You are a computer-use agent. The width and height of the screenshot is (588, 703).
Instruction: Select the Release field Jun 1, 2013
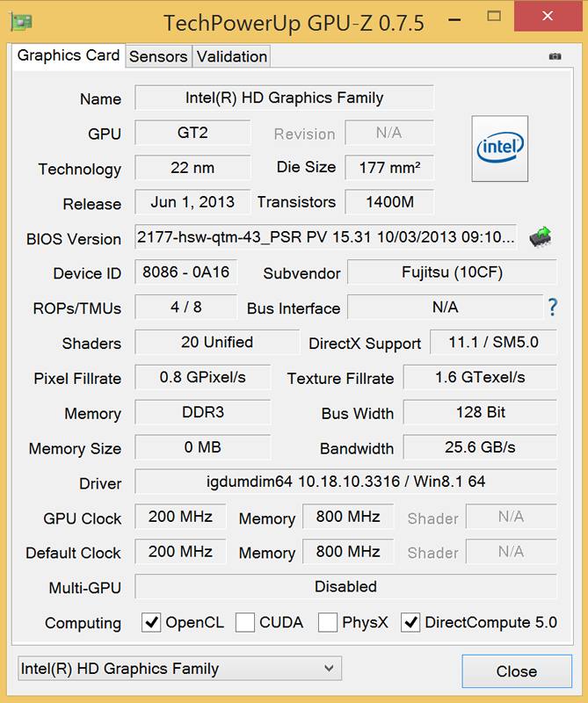click(192, 202)
